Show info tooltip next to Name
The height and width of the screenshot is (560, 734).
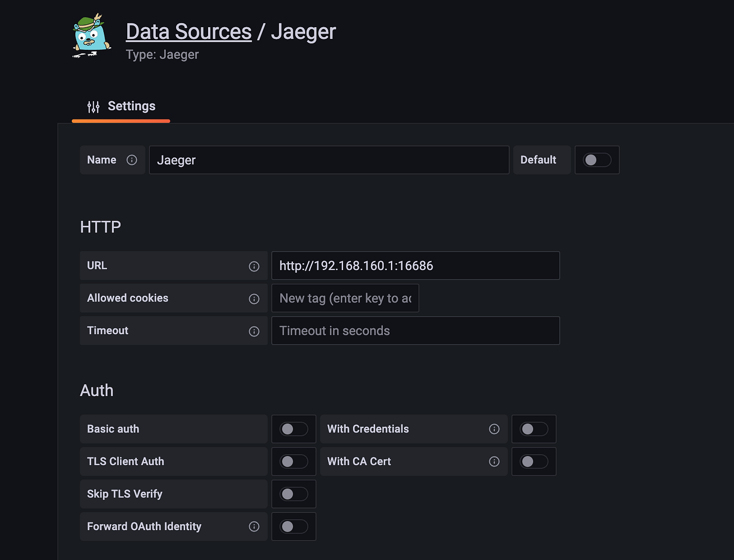click(x=132, y=160)
